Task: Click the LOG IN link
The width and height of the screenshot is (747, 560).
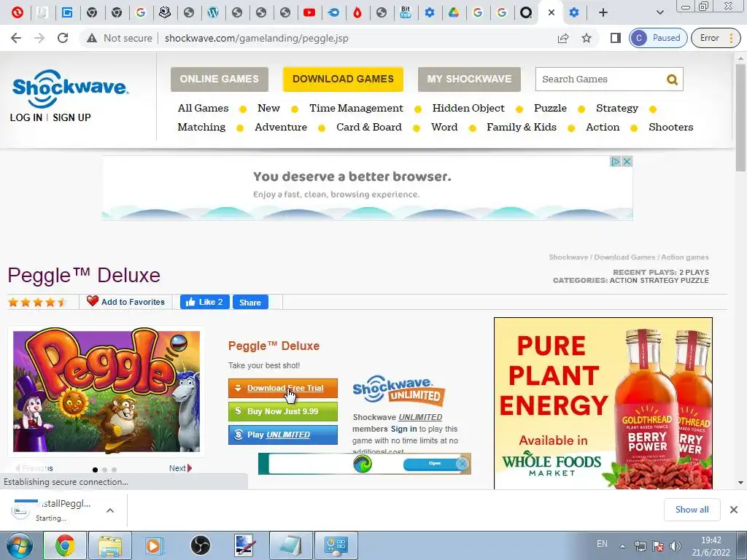Action: 26,117
